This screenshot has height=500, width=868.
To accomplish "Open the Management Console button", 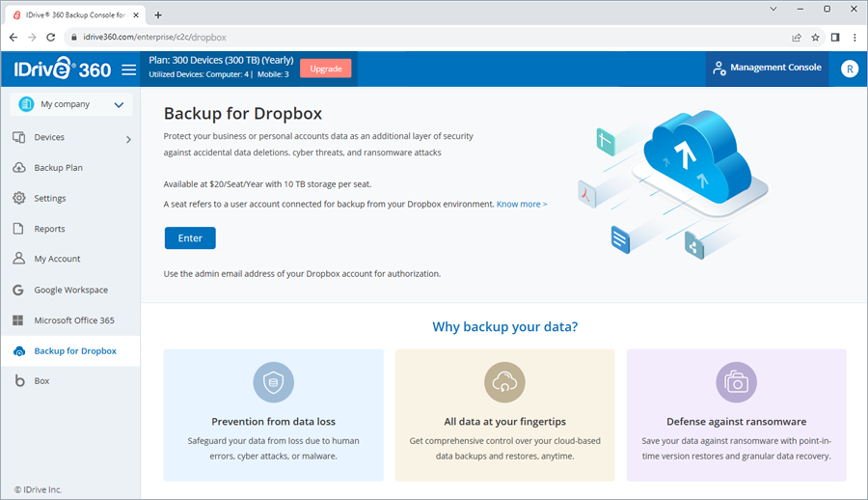I will click(768, 69).
